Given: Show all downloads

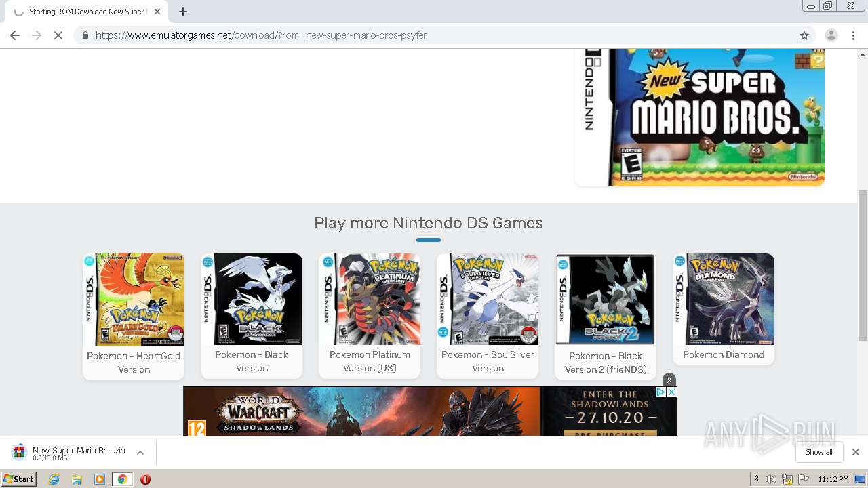Looking at the screenshot, I should (x=818, y=452).
